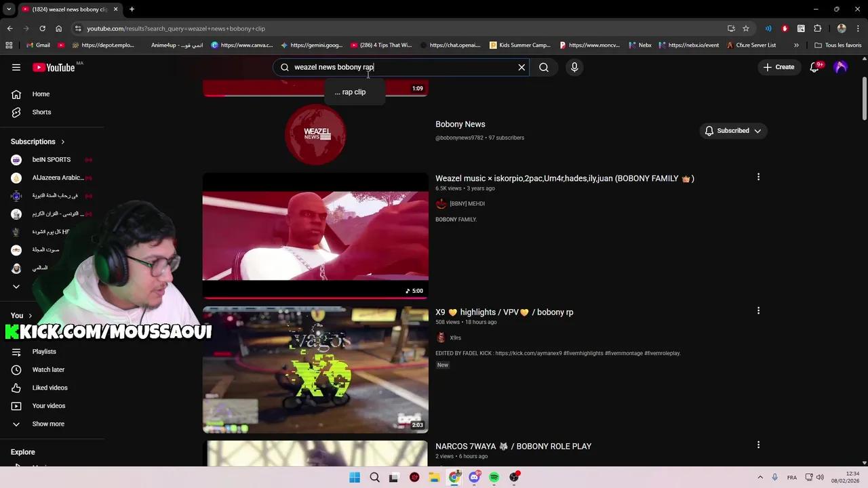Image resolution: width=868 pixels, height=488 pixels.
Task: Open the Cfx.re Server List bookmark
Action: click(x=751, y=45)
